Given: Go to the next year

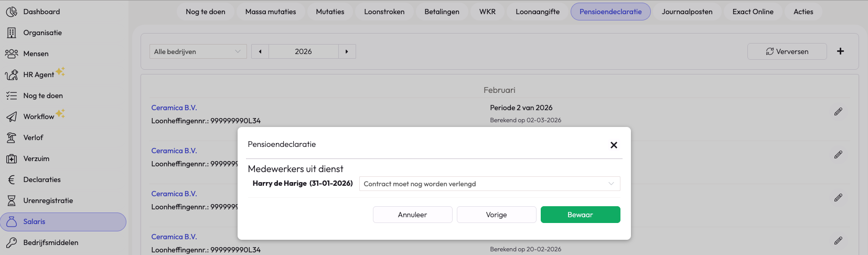Looking at the screenshot, I should click(347, 51).
